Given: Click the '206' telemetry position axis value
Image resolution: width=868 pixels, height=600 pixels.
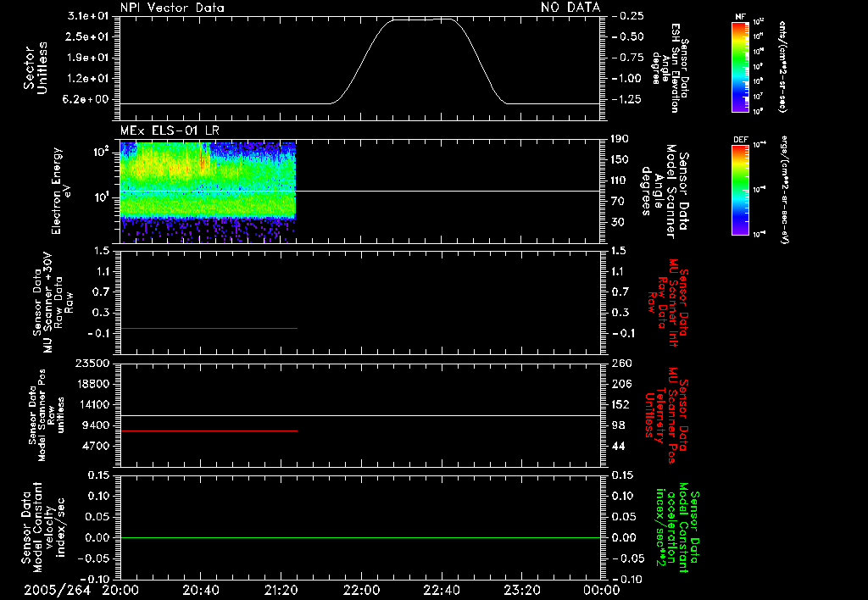Looking at the screenshot, I should tap(621, 384).
